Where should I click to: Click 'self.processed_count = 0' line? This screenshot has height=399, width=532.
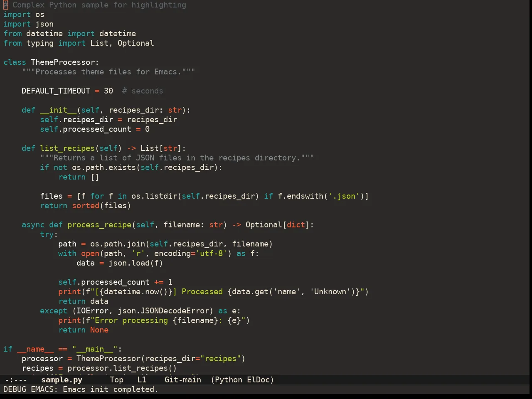(x=95, y=129)
